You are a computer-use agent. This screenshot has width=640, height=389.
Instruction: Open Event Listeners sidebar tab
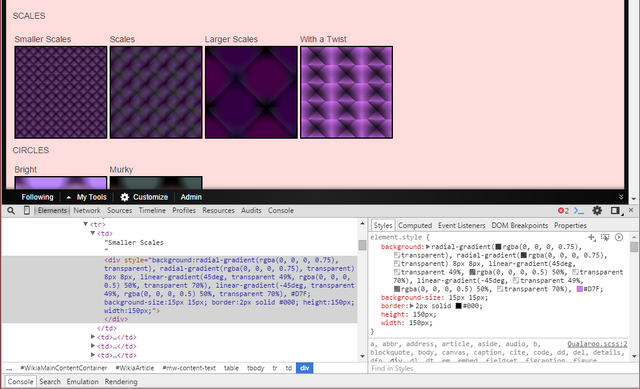click(462, 225)
